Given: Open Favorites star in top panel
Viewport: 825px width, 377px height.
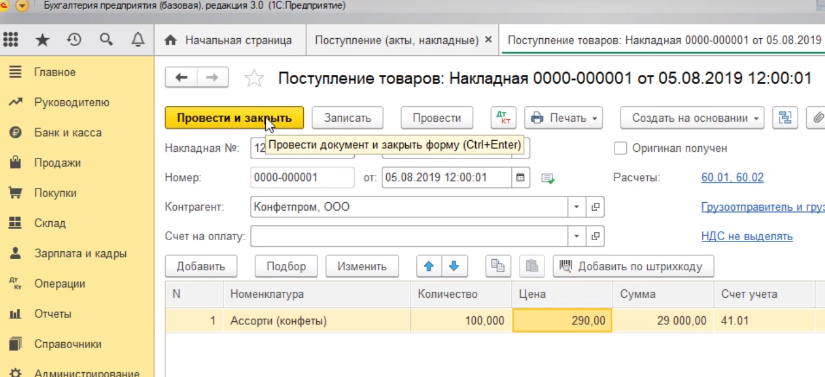Looking at the screenshot, I should [x=42, y=40].
